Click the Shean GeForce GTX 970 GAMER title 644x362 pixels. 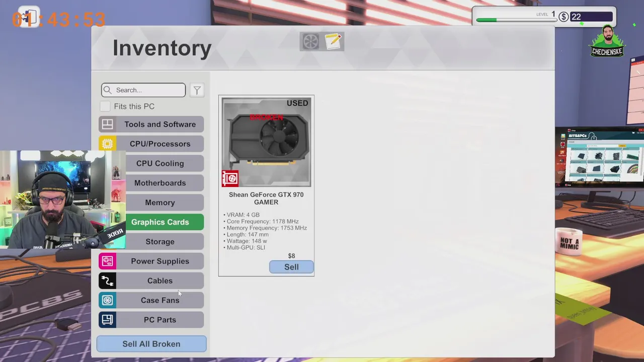[x=266, y=198]
